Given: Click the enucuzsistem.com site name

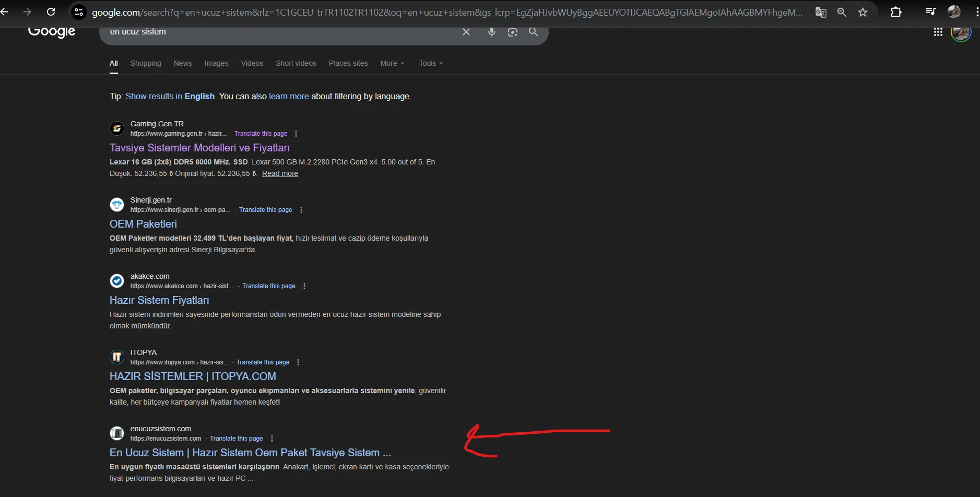Looking at the screenshot, I should [x=161, y=429].
